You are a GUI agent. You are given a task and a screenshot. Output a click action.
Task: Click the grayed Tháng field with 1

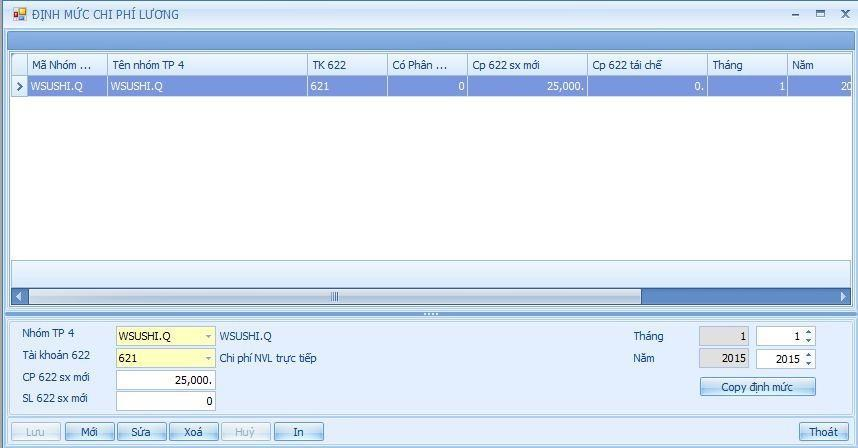point(723,336)
